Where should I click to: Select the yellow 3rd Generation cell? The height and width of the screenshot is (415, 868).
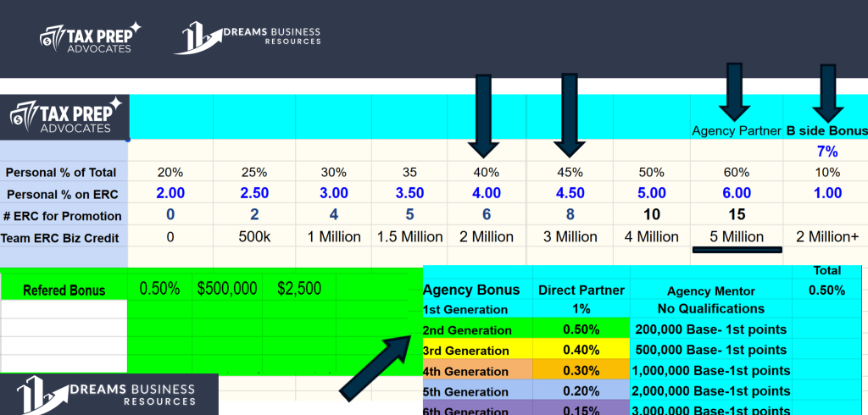(478, 350)
